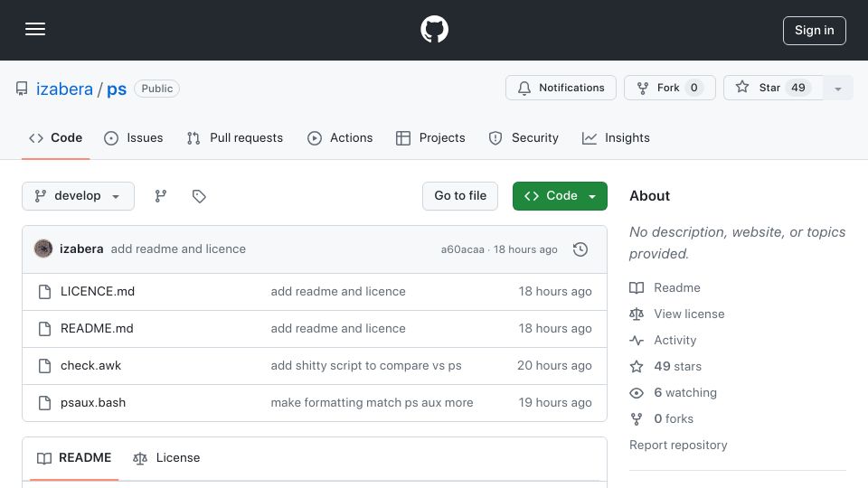Click the Sign in button
This screenshot has height=488, width=868.
coord(815,31)
